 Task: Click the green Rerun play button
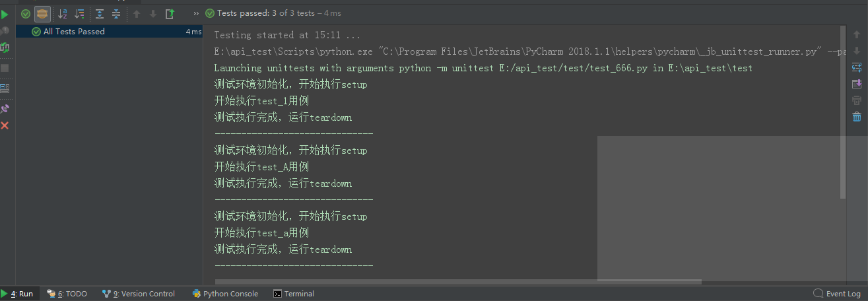point(5,14)
